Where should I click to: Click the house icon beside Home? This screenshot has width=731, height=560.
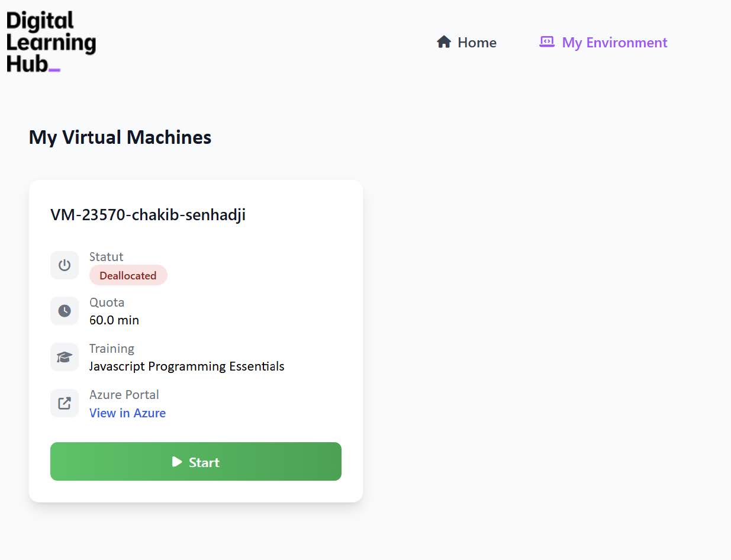444,42
